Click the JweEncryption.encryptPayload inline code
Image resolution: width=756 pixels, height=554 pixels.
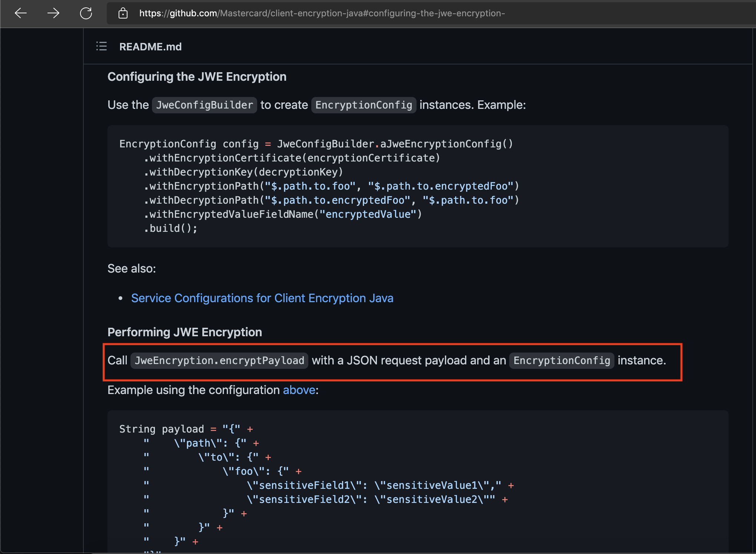point(219,361)
